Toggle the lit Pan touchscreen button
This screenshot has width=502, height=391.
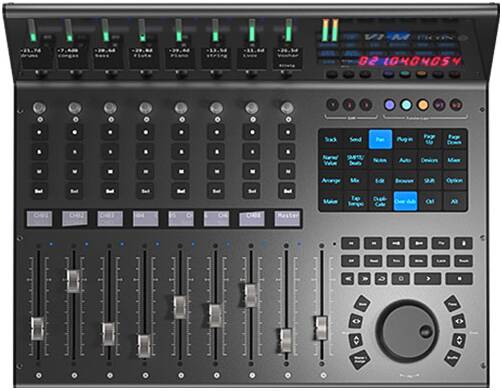click(x=380, y=139)
